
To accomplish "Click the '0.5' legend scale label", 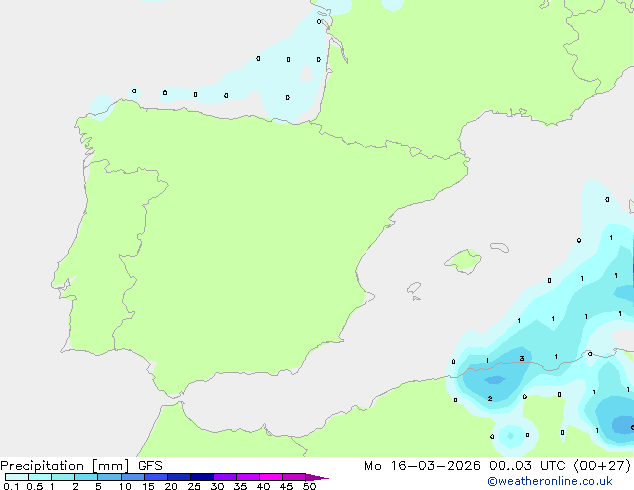I will pos(35,486).
